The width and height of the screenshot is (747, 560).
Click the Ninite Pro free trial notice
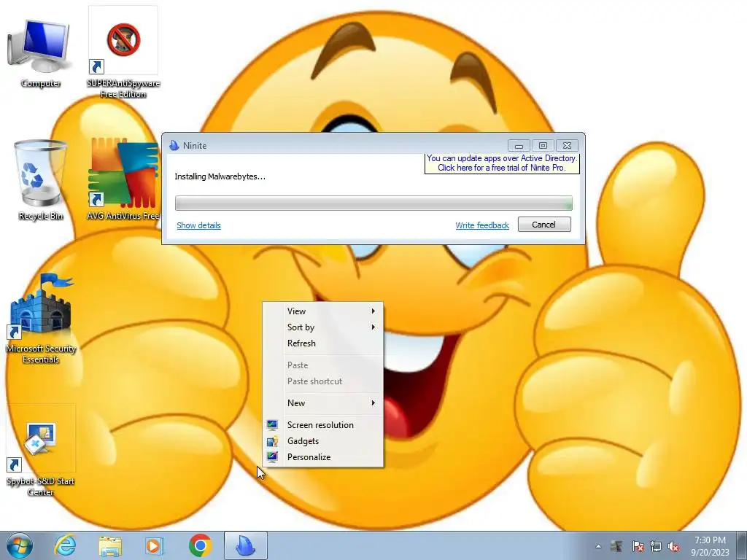click(x=502, y=163)
